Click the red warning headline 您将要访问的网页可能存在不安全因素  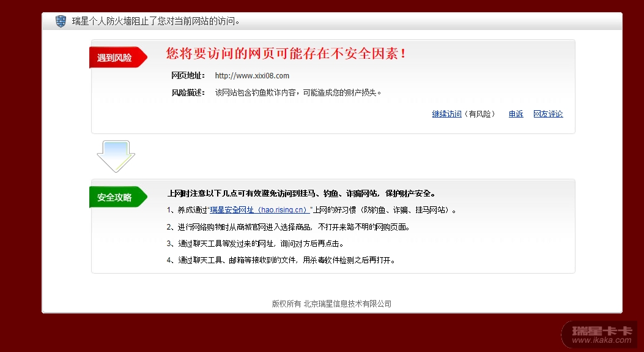click(x=286, y=53)
